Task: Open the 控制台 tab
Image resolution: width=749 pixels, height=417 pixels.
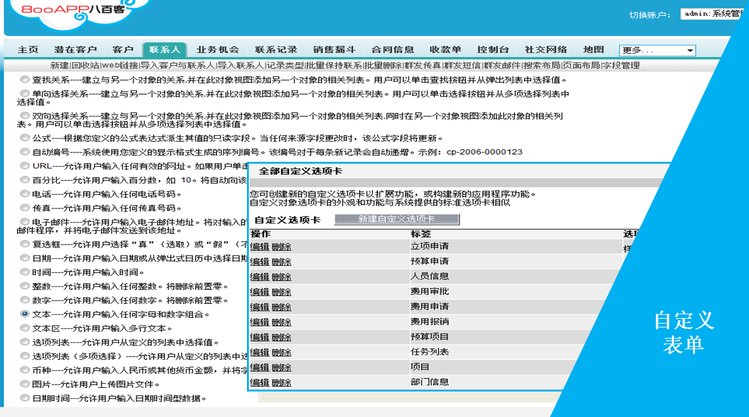Action: pos(493,50)
